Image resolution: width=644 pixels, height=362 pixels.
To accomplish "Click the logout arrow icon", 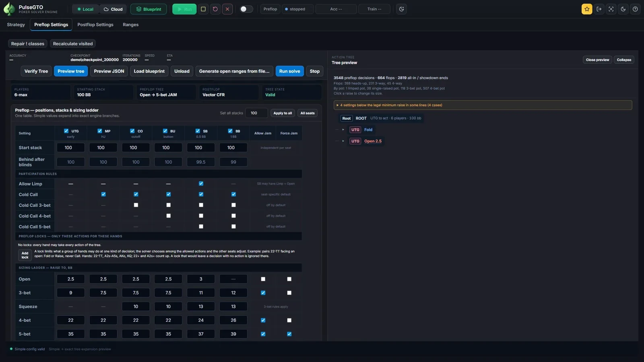I will (599, 9).
